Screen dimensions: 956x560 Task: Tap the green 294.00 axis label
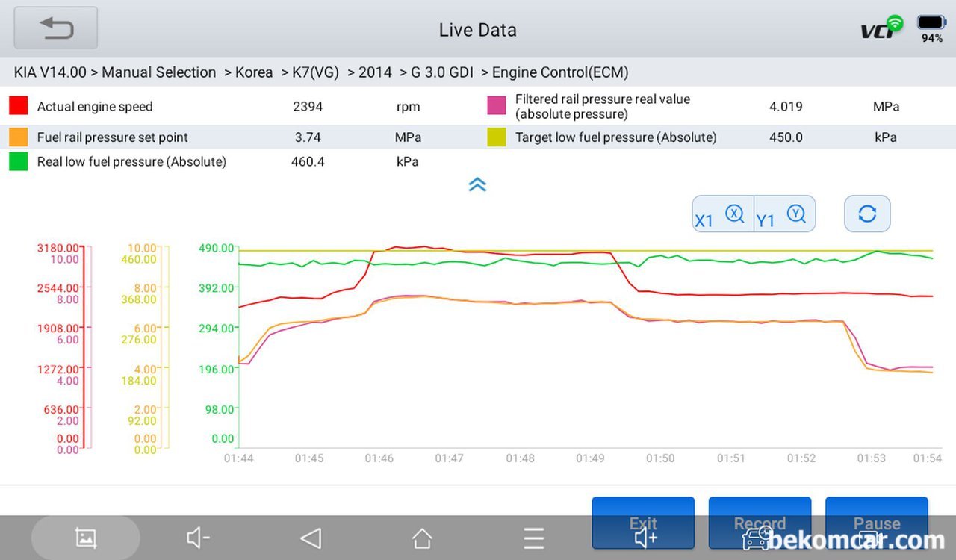pos(216,329)
